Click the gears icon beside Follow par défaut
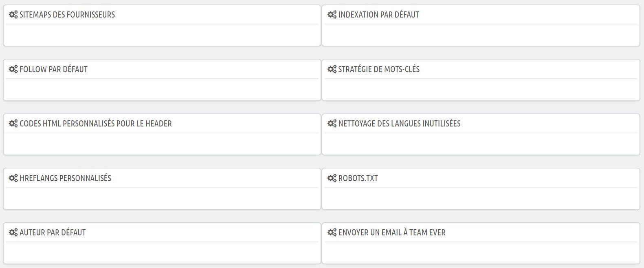The height and width of the screenshot is (268, 644). point(13,69)
